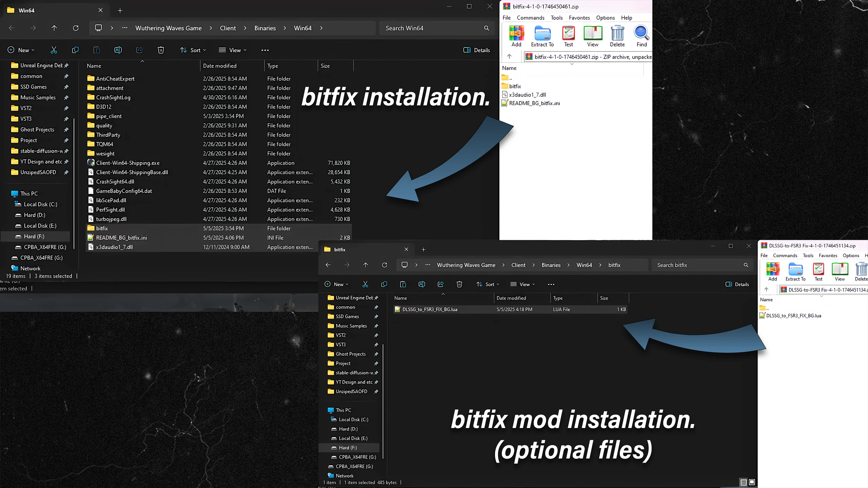Image resolution: width=868 pixels, height=488 pixels.
Task: Click Binaries breadcrumb in Win64 address bar
Action: pyautogui.click(x=265, y=28)
